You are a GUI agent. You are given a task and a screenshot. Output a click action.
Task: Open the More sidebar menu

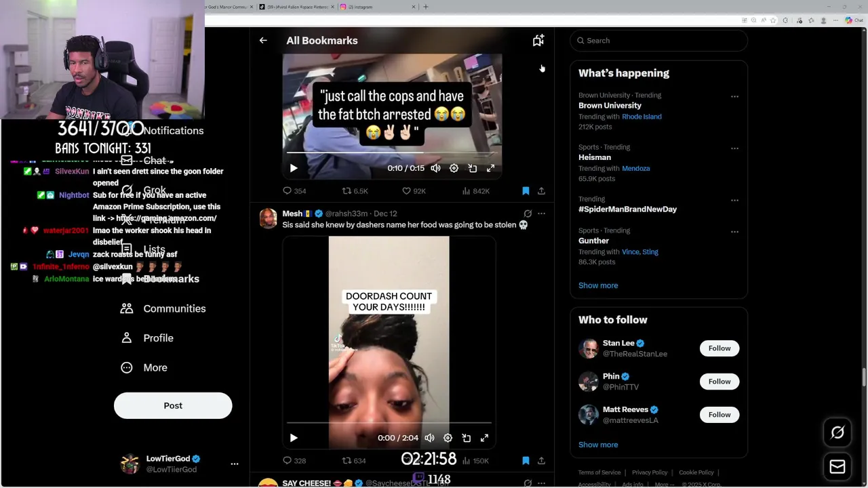[144, 367]
